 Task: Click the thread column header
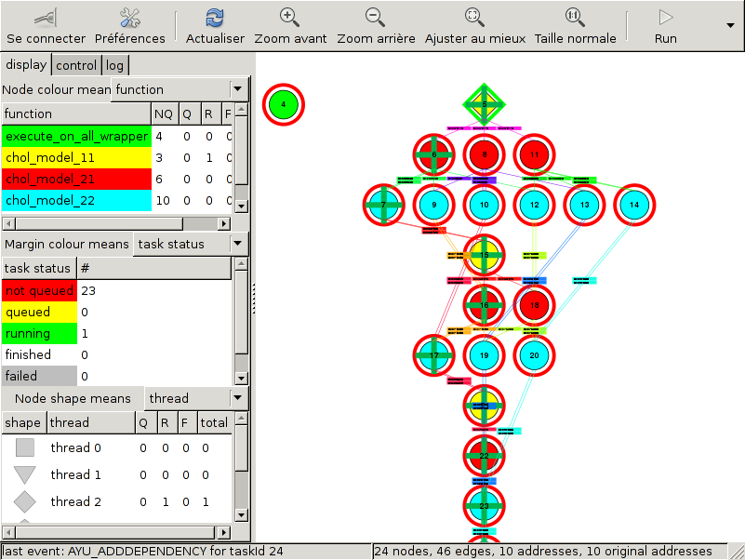pos(88,422)
